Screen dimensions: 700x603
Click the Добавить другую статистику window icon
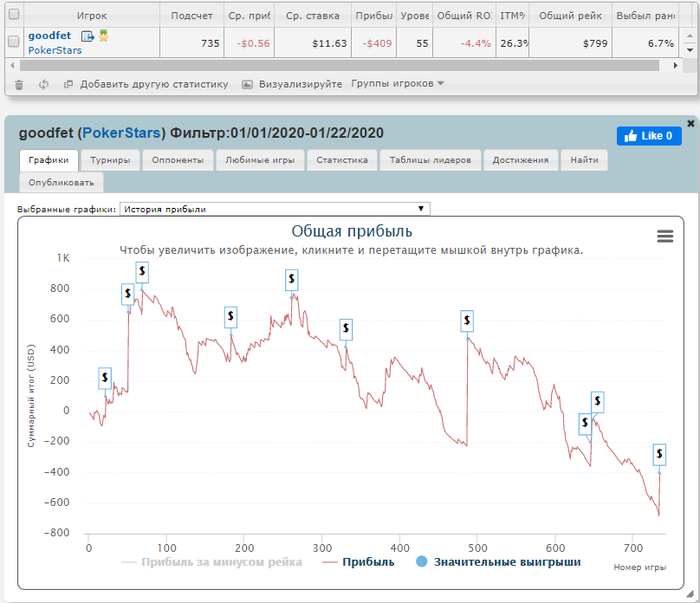[68, 84]
